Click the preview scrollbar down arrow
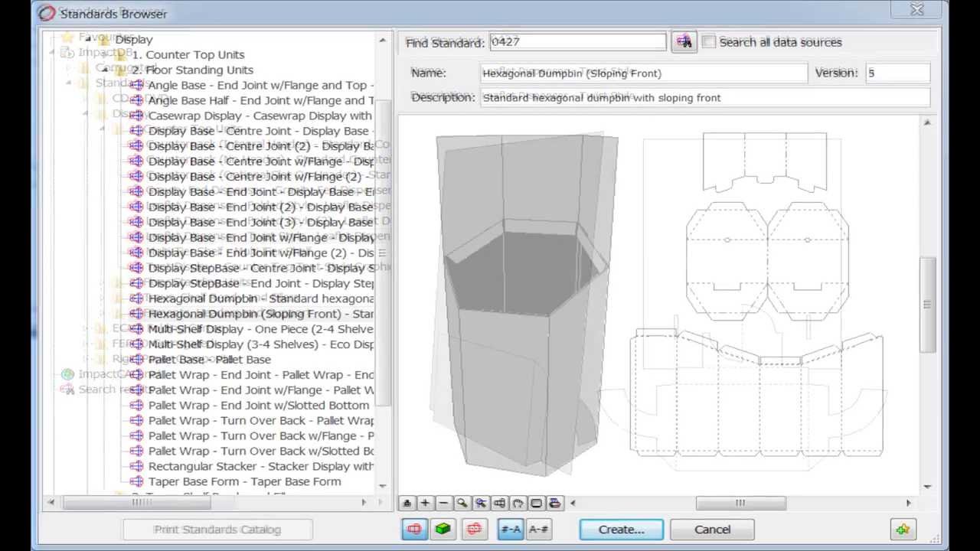Screen dimensions: 980x551 [928, 487]
